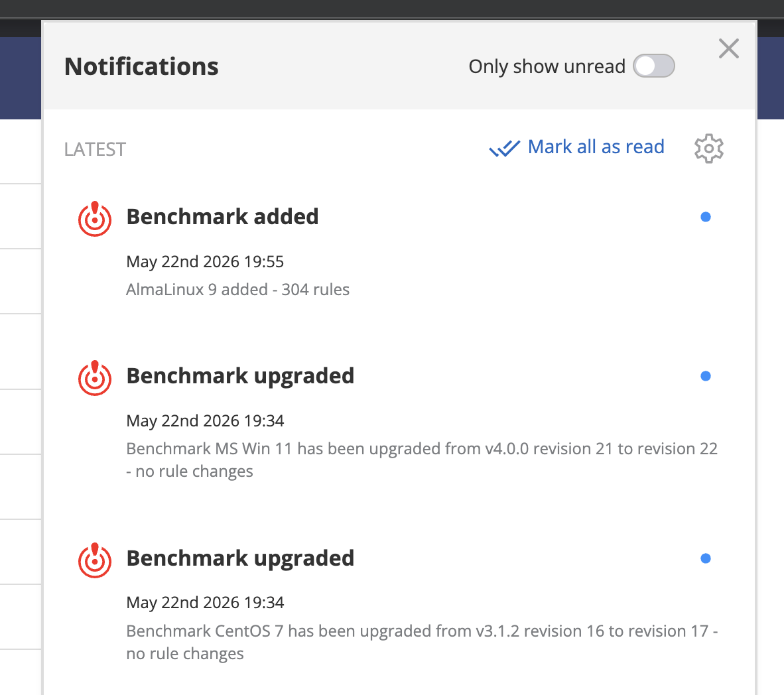Select the MS Win 11 revision 22 description
The image size is (784, 695).
click(x=421, y=460)
